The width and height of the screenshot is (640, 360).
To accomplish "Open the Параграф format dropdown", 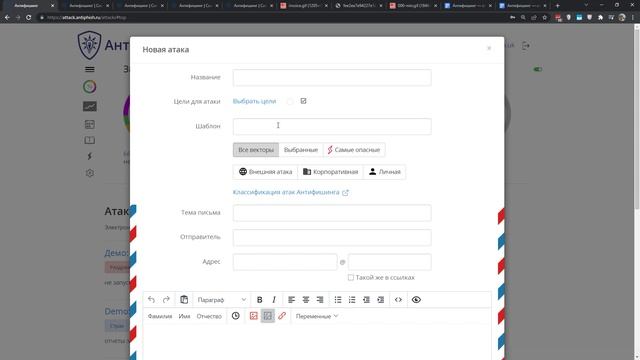I will tap(222, 300).
